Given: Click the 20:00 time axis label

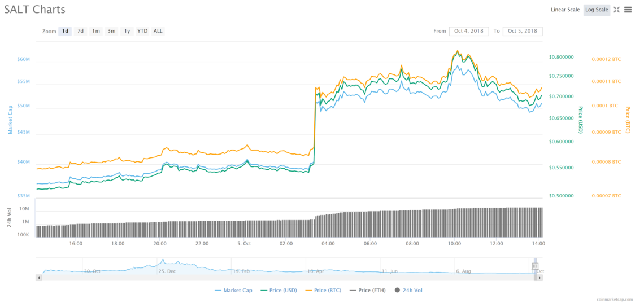Looking at the screenshot, I should click(x=160, y=244).
